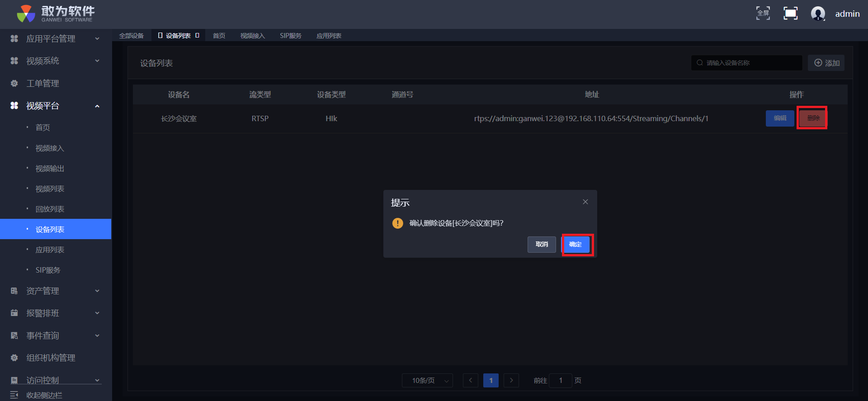Select 设备列表 in the sidebar

(x=56, y=229)
